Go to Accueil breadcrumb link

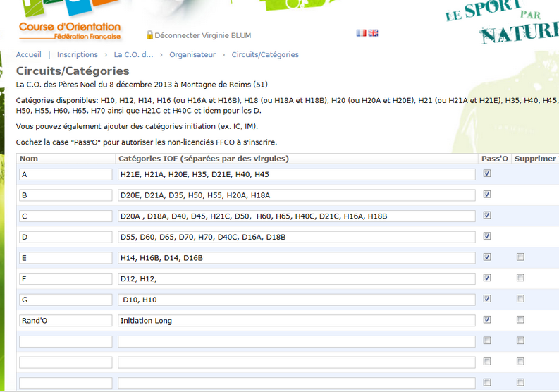tap(28, 54)
